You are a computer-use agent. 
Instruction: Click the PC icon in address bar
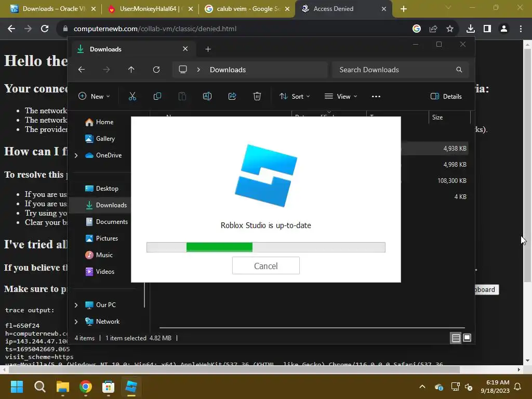click(183, 70)
